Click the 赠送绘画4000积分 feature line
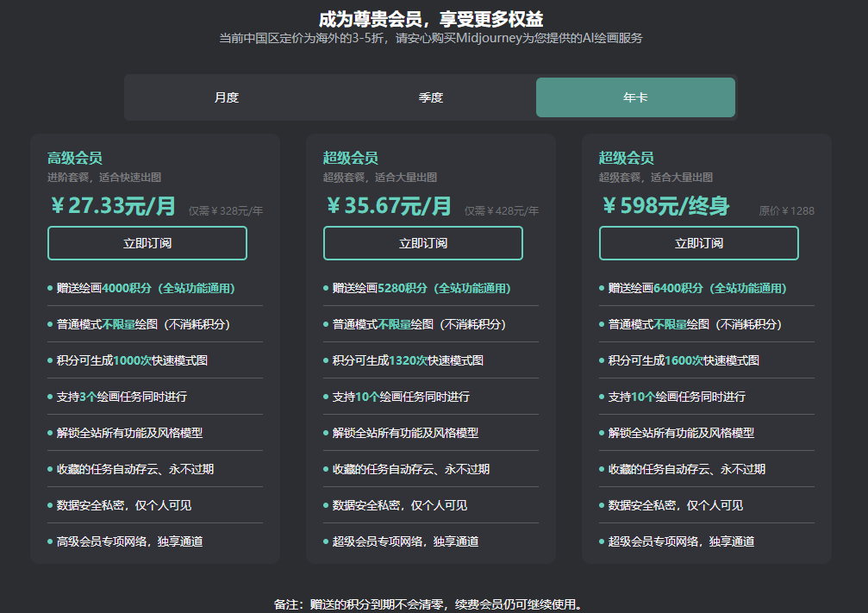Viewport: 868px width, 613px height. (x=146, y=288)
